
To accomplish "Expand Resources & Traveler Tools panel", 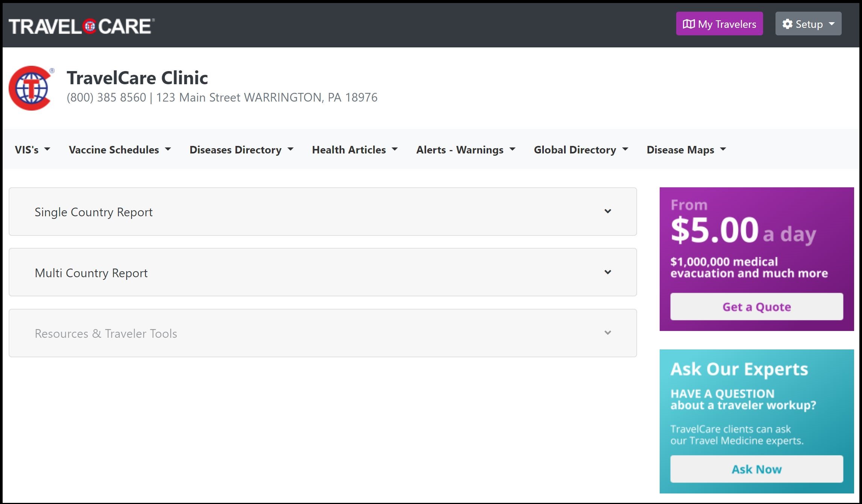I will 323,333.
